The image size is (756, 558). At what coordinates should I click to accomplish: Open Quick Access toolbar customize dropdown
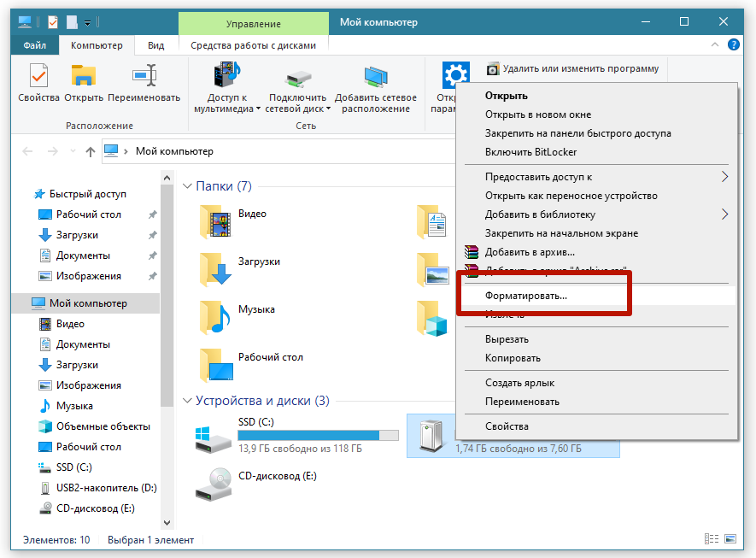[x=87, y=23]
